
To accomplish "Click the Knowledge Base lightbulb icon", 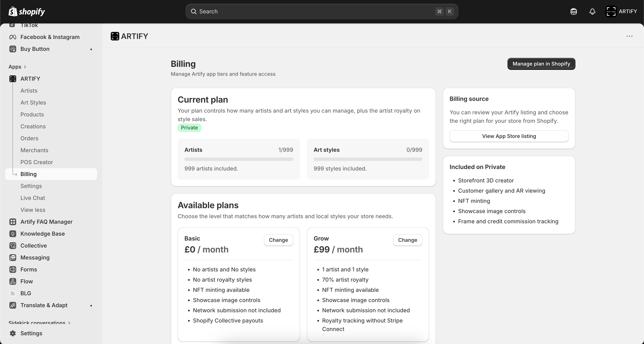I will [x=13, y=234].
